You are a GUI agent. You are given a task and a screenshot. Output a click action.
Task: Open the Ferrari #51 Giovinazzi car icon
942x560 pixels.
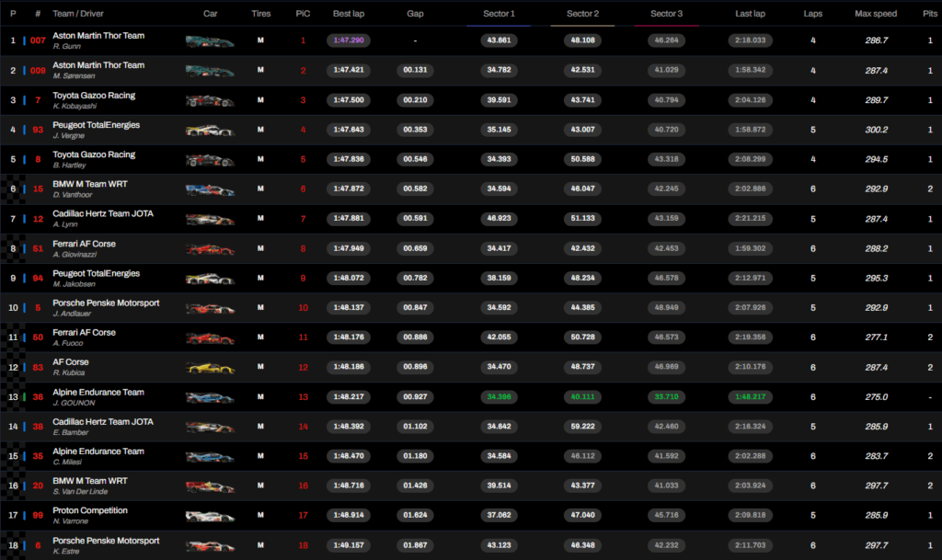(210, 248)
